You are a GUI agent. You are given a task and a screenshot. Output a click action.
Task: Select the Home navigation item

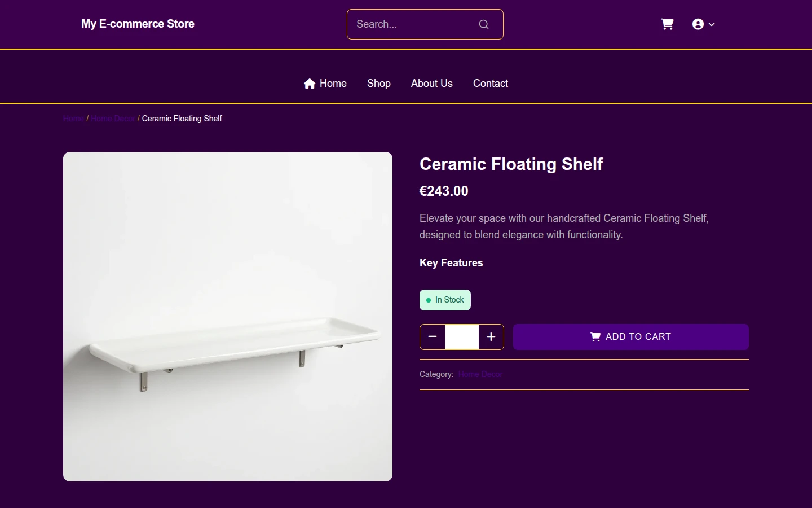pos(325,84)
